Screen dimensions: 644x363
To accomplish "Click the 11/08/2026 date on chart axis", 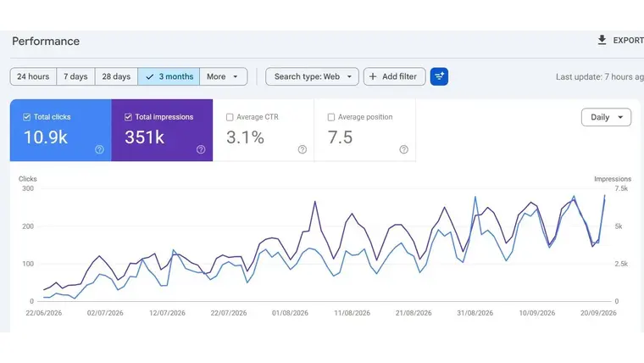I will click(352, 313).
